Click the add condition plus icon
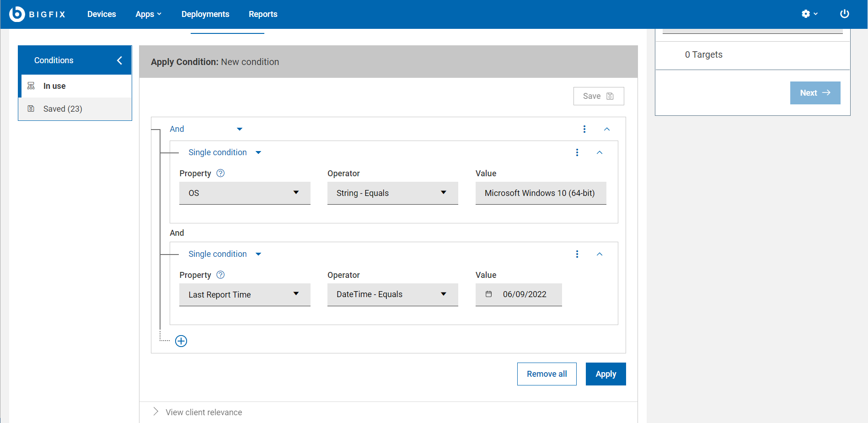The width and height of the screenshot is (868, 423). click(181, 341)
